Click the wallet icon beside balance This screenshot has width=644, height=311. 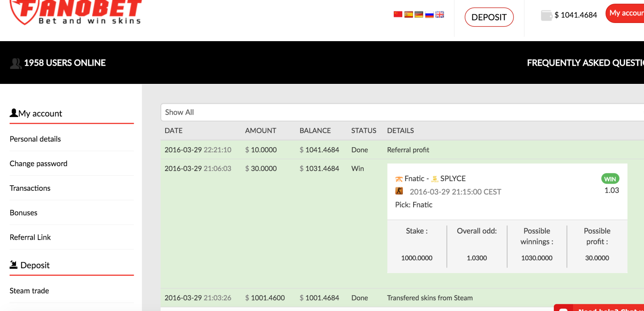tap(546, 15)
